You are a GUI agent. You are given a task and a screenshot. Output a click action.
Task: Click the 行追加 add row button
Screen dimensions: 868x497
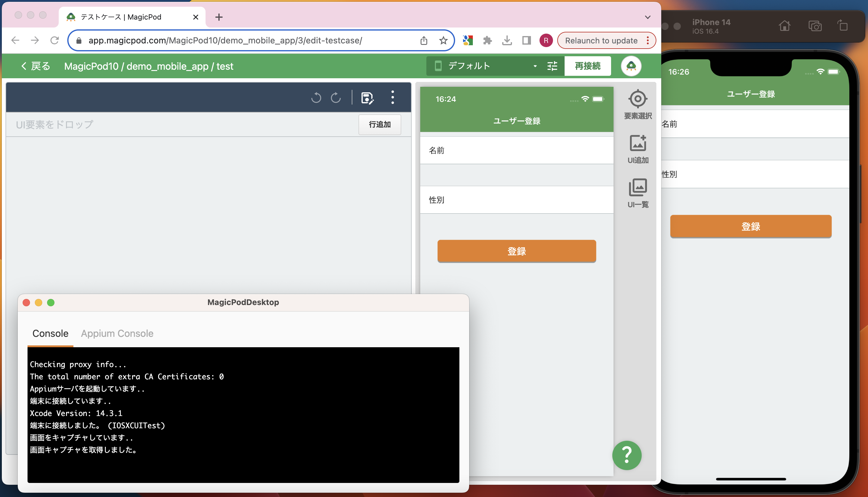coord(380,125)
